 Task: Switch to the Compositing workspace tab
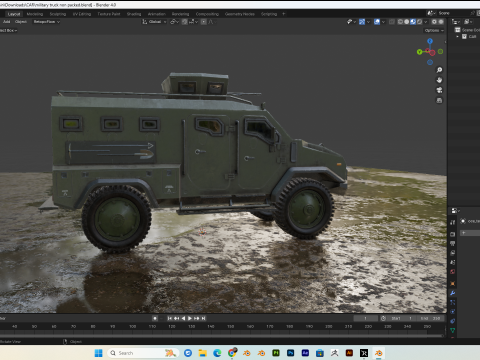pyautogui.click(x=207, y=14)
